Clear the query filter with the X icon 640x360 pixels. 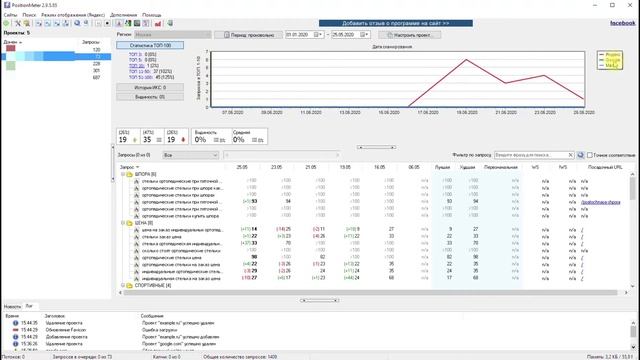[x=571, y=155]
